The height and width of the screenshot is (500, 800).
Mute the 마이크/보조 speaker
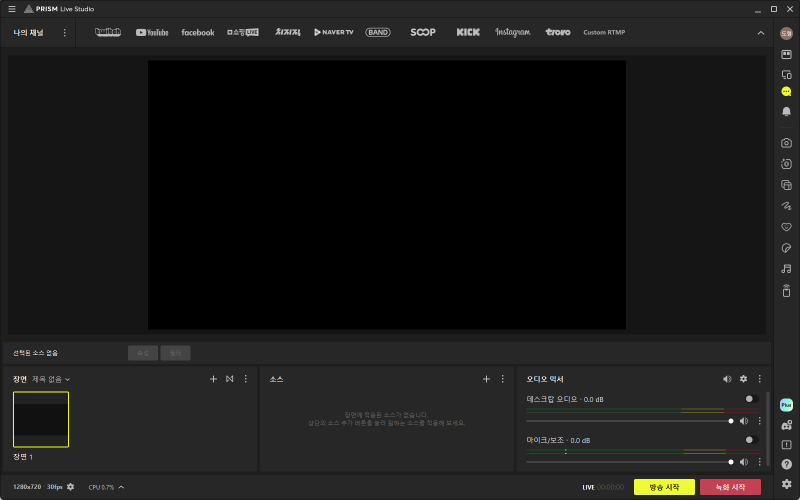click(744, 462)
